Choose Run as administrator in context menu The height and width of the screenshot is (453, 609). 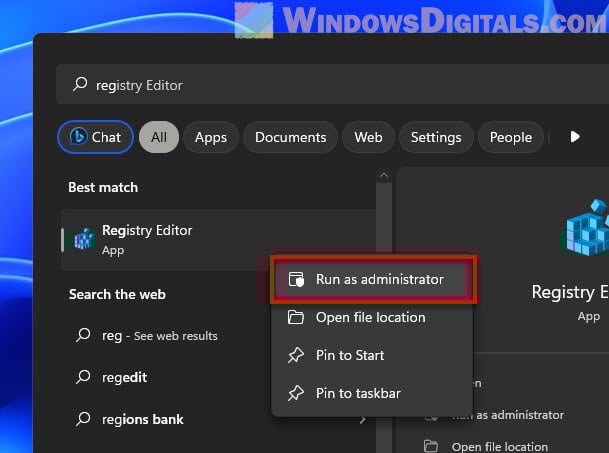coord(372,279)
